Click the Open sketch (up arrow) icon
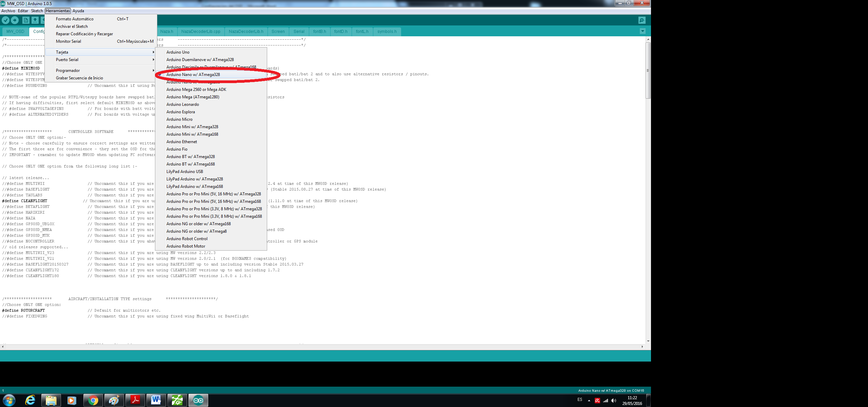This screenshot has height=407, width=868. (35, 20)
